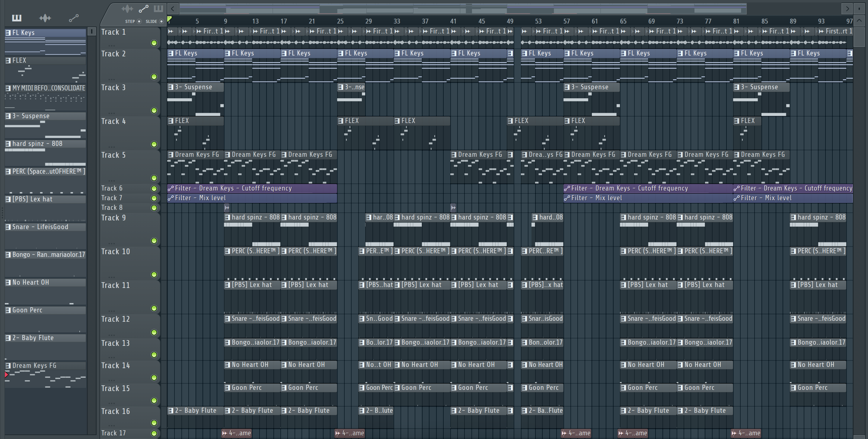The width and height of the screenshot is (868, 439).
Task: Click the green playhead marker at song start
Action: click(170, 20)
